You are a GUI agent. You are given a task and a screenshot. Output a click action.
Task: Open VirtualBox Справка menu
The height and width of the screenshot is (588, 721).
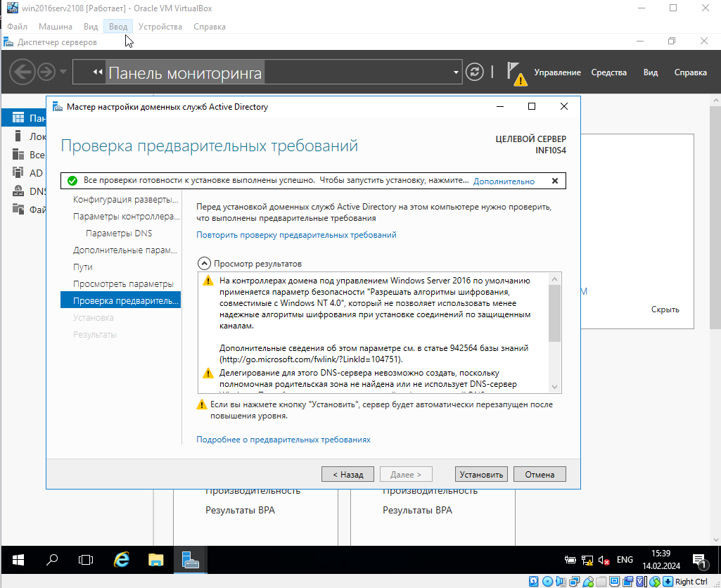[x=209, y=27]
